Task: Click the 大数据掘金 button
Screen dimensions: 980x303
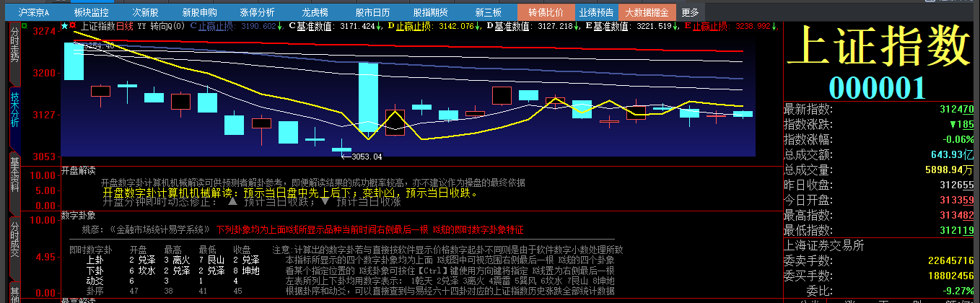Action: click(647, 12)
